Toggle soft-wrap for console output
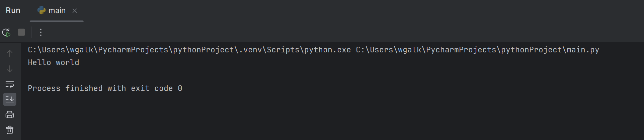Viewport: 644px width, 140px height. [x=10, y=84]
